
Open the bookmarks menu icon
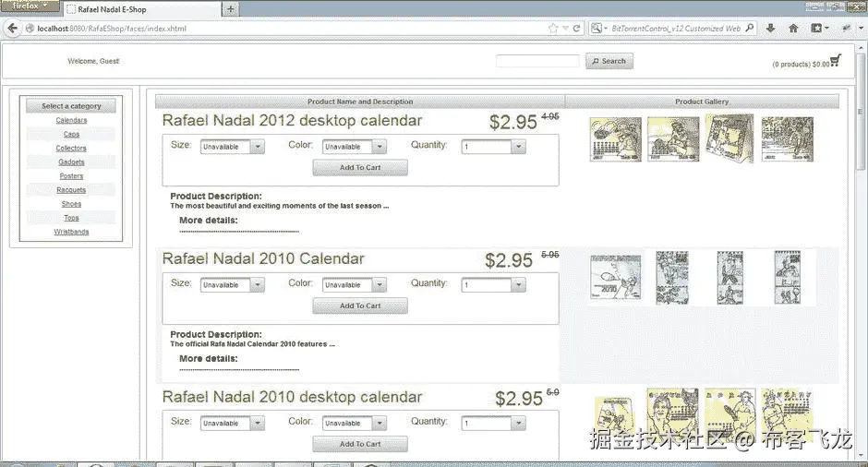(819, 29)
